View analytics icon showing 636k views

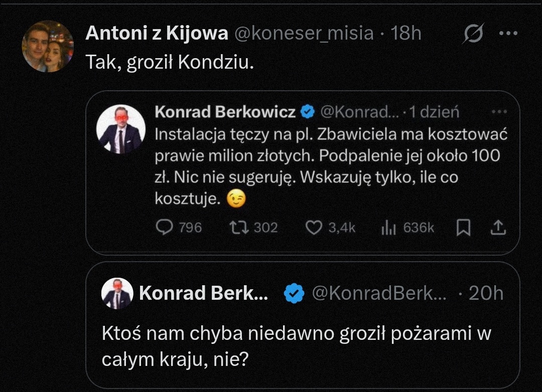click(389, 228)
